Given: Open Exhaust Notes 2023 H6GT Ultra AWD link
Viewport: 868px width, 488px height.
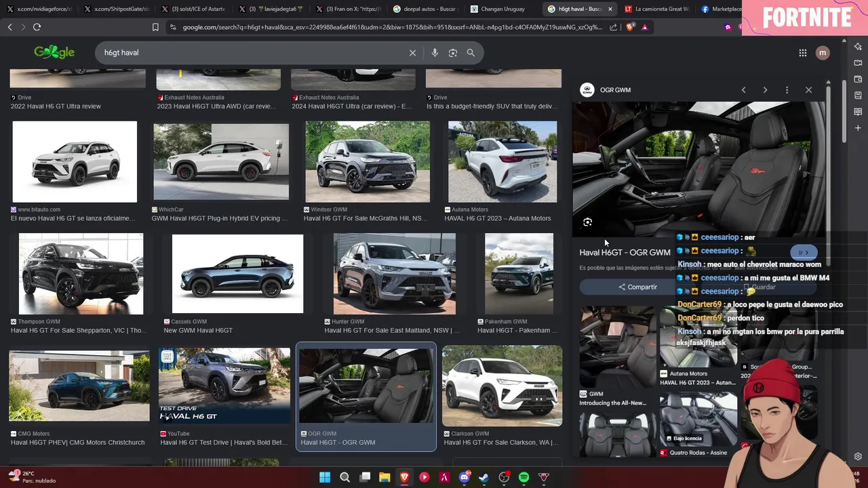Looking at the screenshot, I should 216,106.
